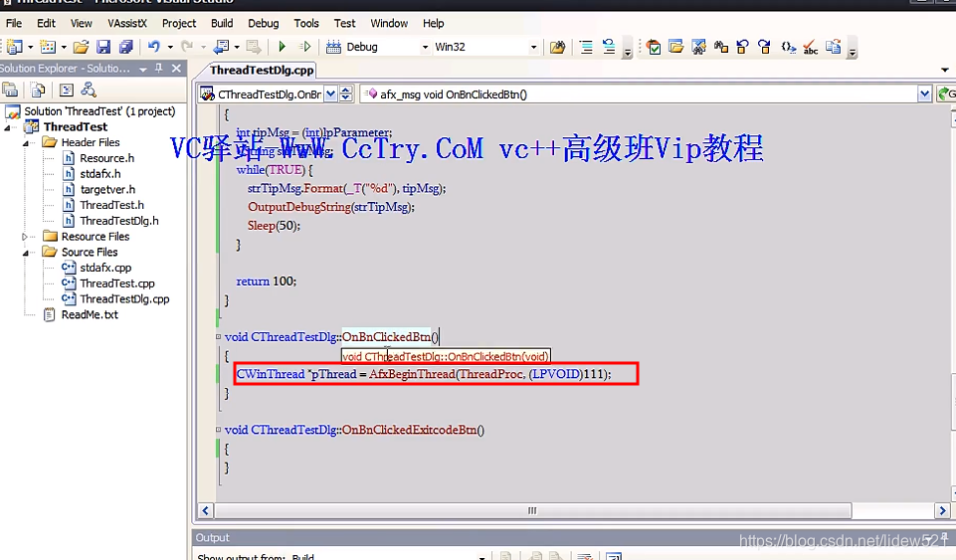
Task: Collapse the OnBnClickedExitcodeBtn function outline
Action: 218,430
